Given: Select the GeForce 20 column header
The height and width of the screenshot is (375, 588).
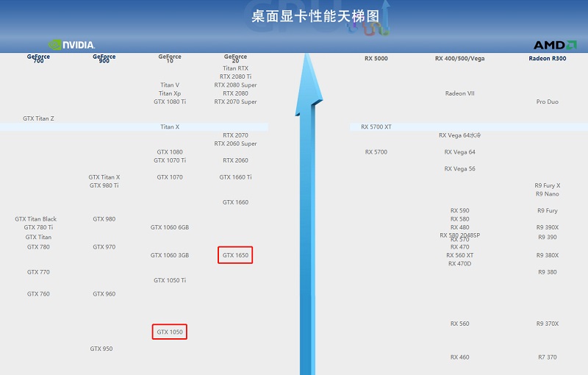Looking at the screenshot, I should (235, 58).
